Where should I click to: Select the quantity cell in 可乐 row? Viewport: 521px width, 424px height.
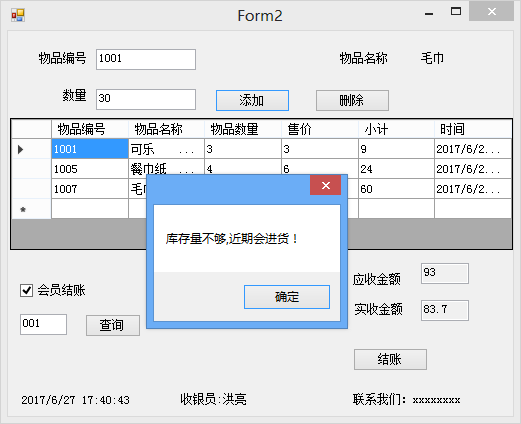pyautogui.click(x=243, y=149)
